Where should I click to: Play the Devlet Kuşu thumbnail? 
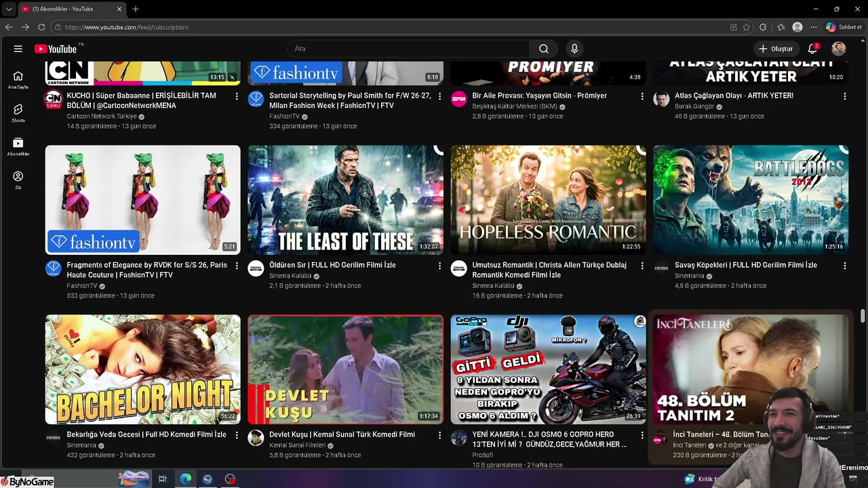coord(346,369)
